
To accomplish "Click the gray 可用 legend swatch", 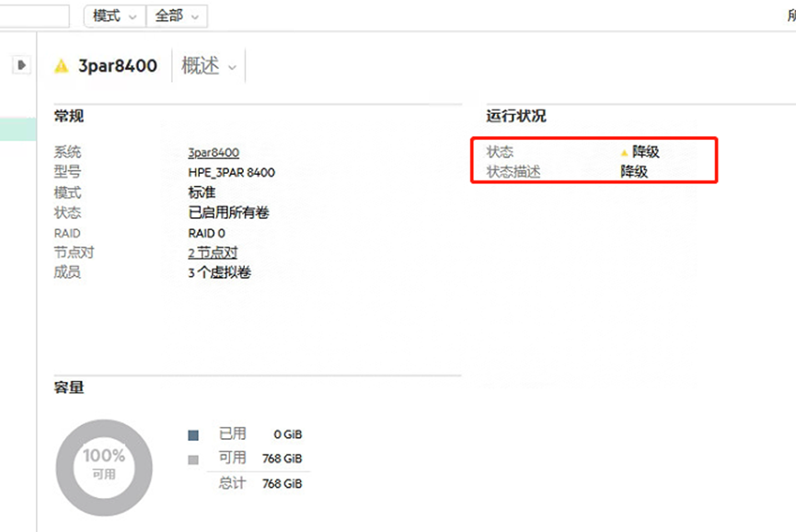I will pos(193,459).
